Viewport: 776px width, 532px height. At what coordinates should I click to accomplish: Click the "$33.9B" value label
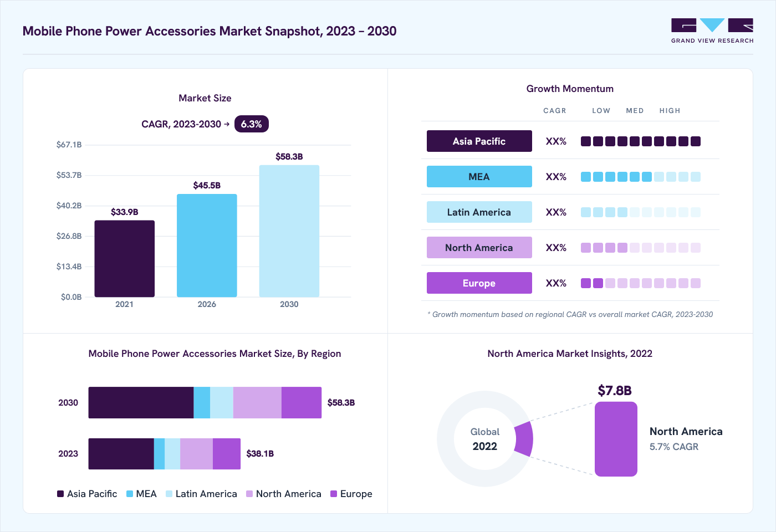(x=125, y=212)
